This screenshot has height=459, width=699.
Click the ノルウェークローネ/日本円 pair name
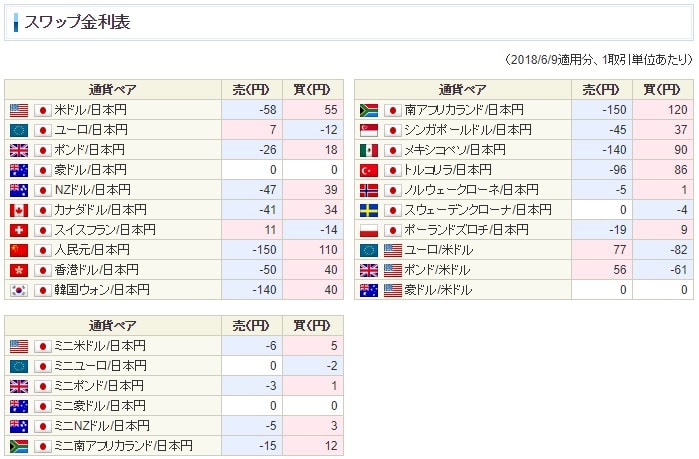(472, 190)
